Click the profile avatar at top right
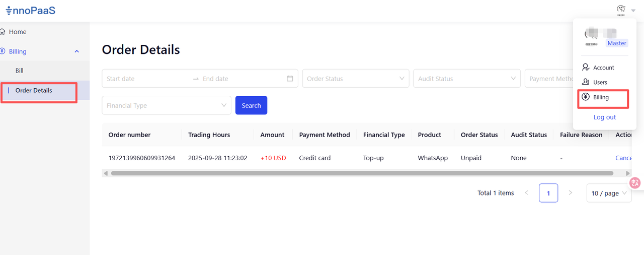The image size is (644, 255). click(x=621, y=9)
